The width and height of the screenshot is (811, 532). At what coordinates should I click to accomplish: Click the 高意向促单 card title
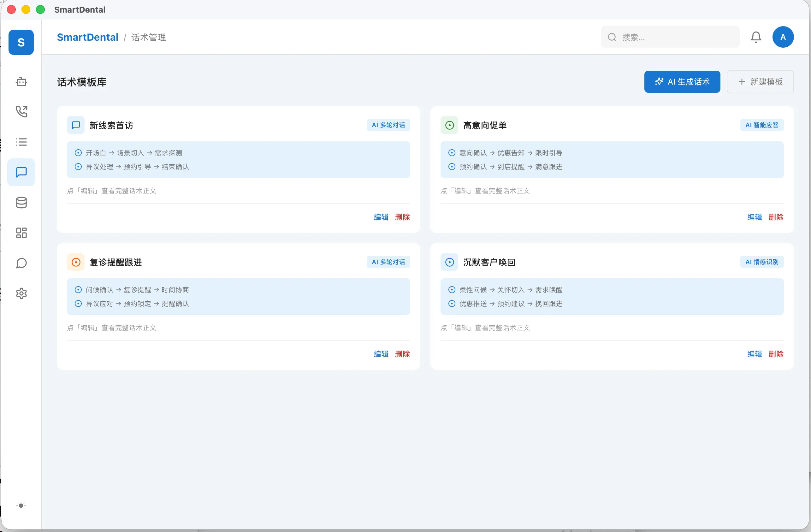(x=485, y=125)
